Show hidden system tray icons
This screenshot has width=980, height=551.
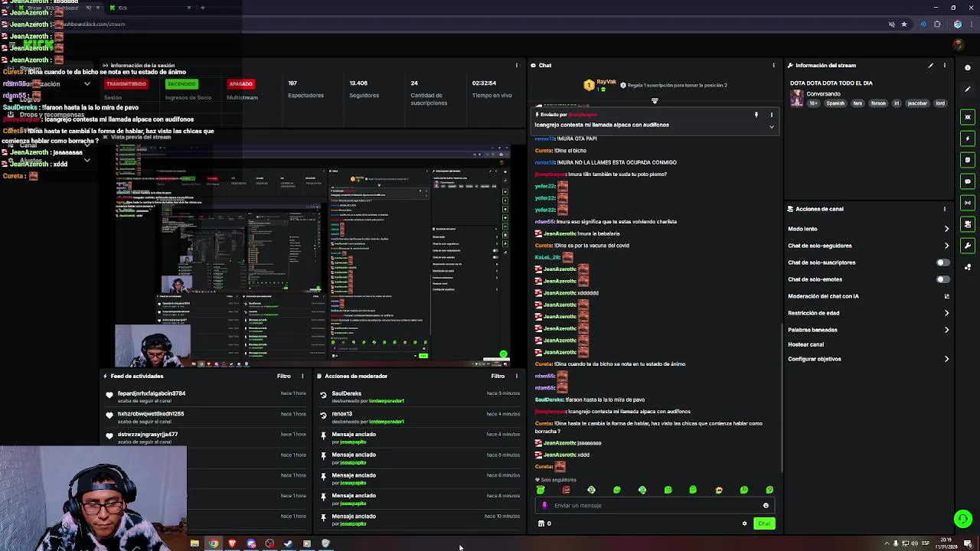click(887, 544)
